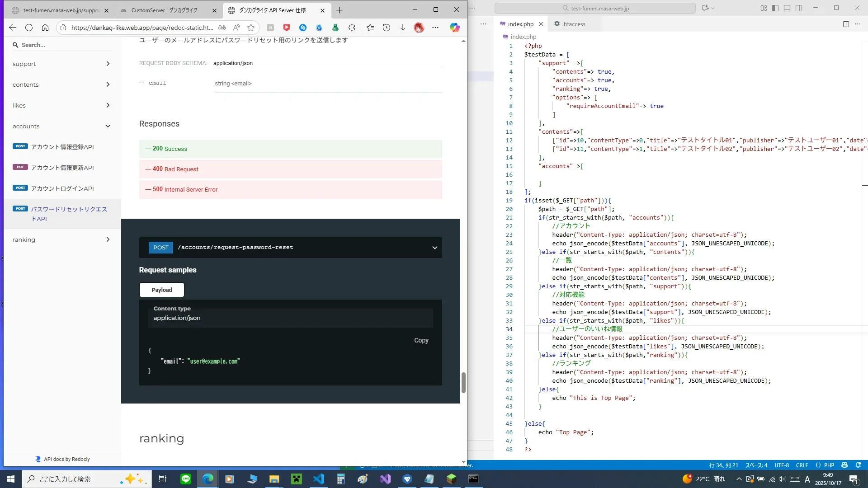The image size is (868, 488).
Task: Toggle VS Code primary sidebar layout icon
Action: click(775, 8)
